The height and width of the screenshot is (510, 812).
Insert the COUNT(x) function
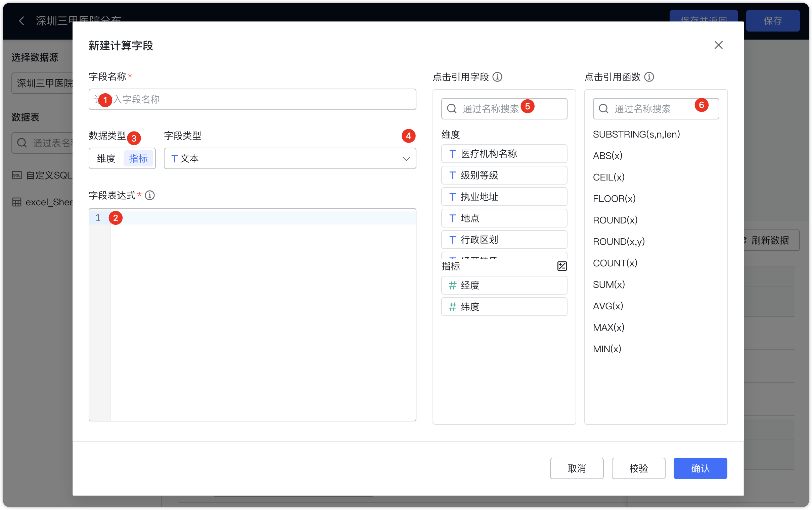point(615,263)
